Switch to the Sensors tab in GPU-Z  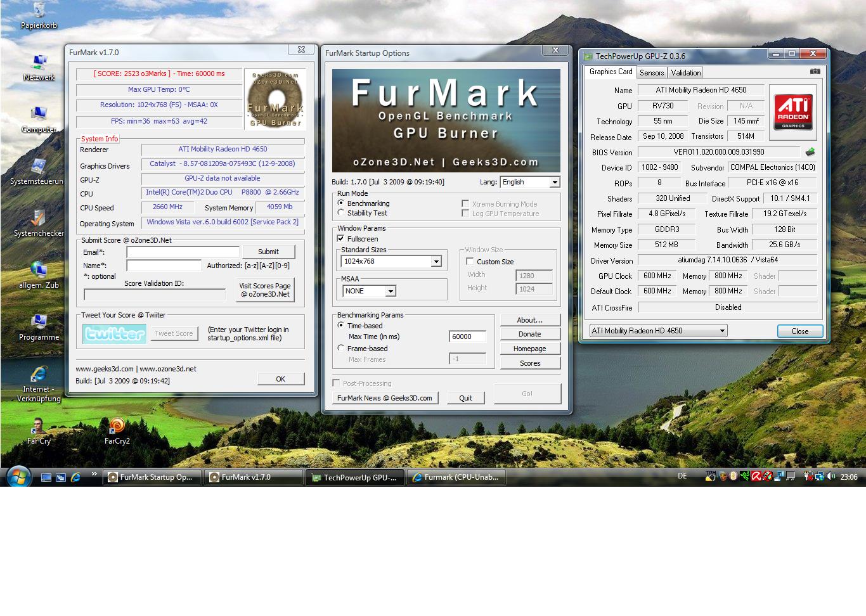pos(652,73)
